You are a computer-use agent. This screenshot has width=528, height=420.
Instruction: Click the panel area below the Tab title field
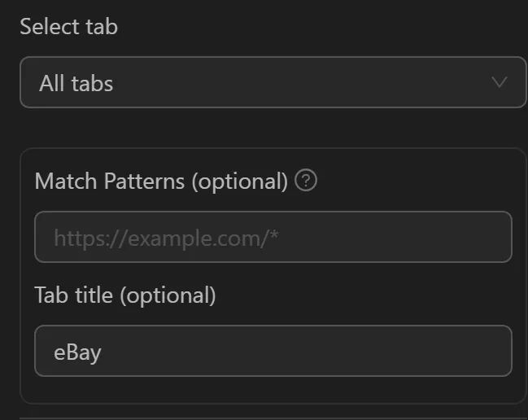273,390
